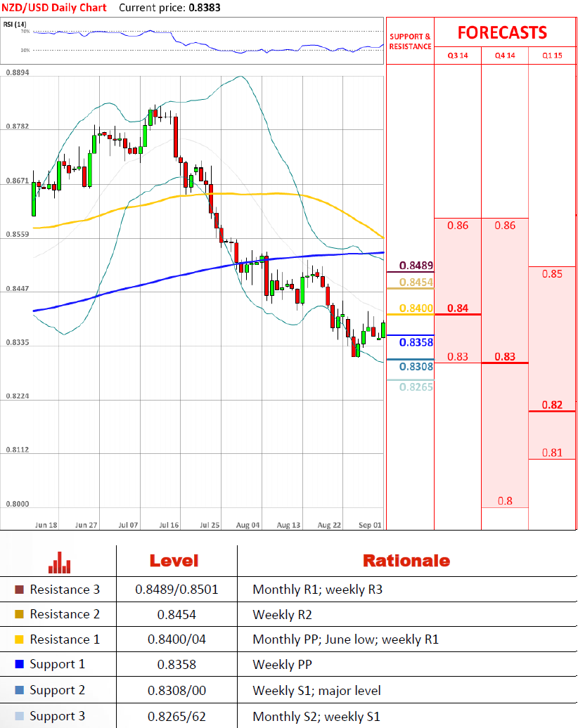Click the Support 2 steel-blue color square
Screen dimensions: 578x728
coord(19,690)
